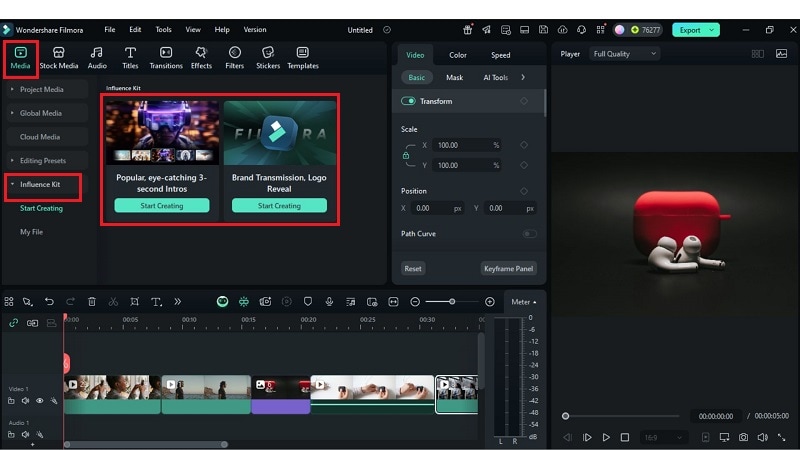Click the voiceover microphone icon
The width and height of the screenshot is (800, 450).
pos(329,302)
